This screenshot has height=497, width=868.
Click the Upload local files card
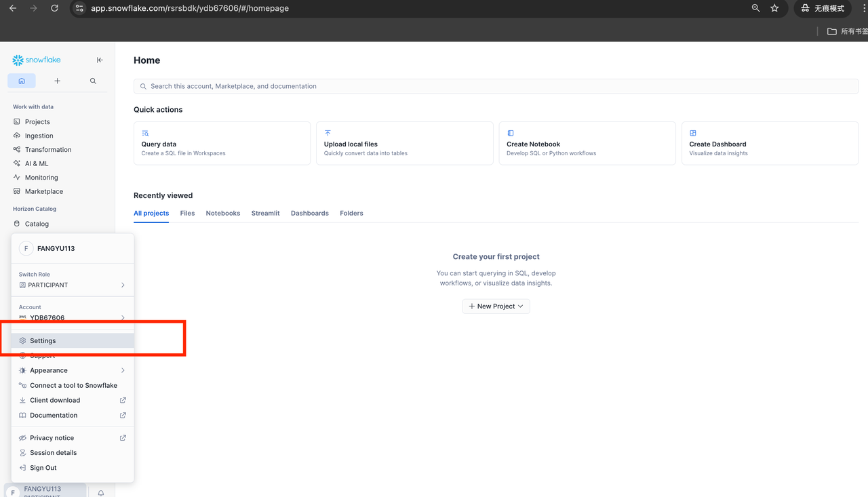404,143
